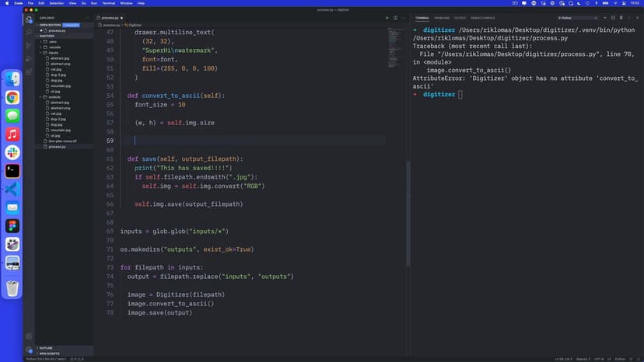The height and width of the screenshot is (362, 644).
Task: Open the Run and Debug view
Action: coord(29,57)
